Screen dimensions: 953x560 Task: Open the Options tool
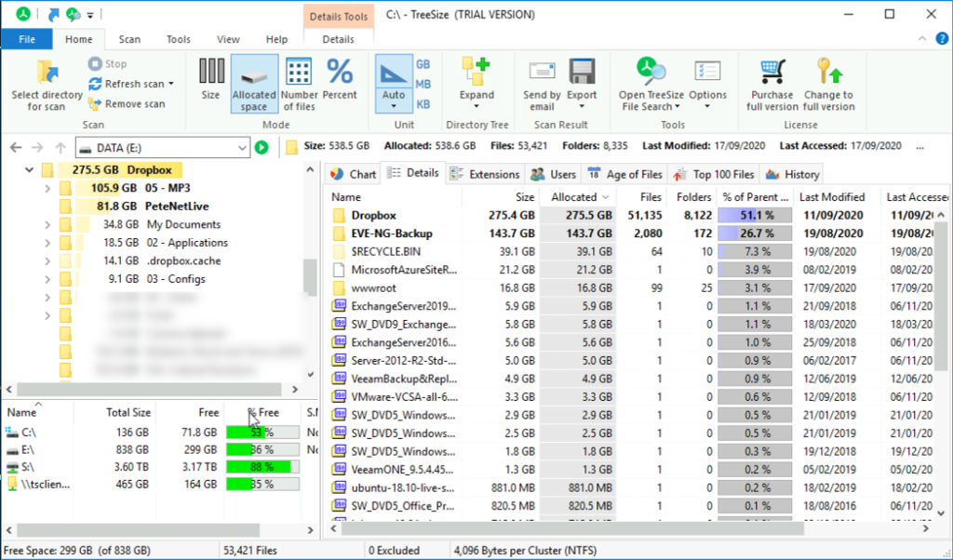(x=707, y=84)
